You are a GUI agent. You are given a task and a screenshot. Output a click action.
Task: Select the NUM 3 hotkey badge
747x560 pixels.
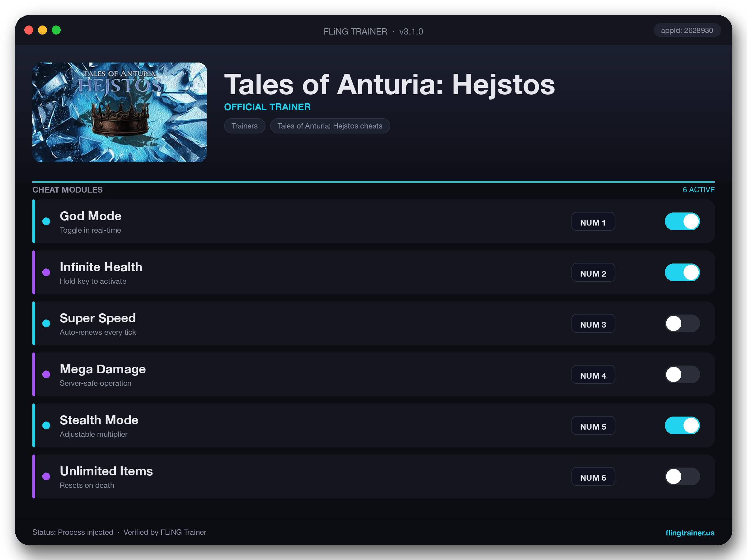coord(593,323)
